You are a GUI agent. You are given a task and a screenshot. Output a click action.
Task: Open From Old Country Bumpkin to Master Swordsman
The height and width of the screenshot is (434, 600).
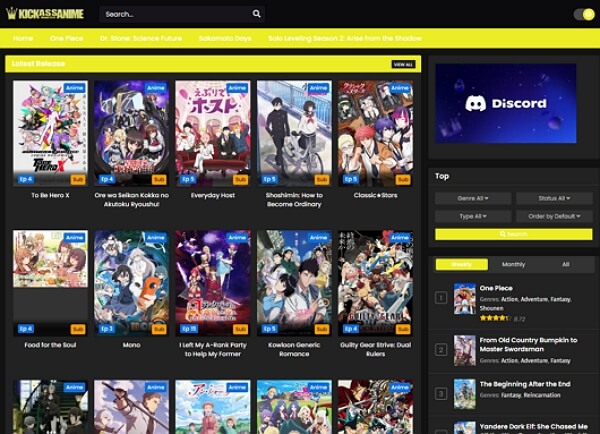tap(528, 344)
